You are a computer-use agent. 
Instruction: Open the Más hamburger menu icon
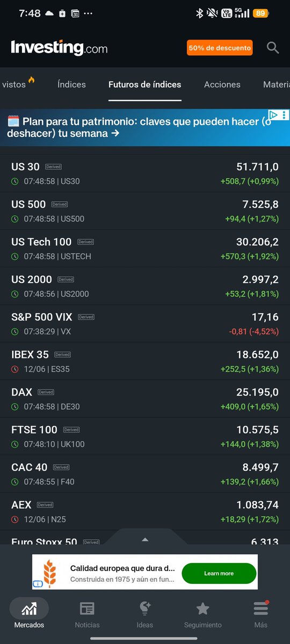point(261,609)
